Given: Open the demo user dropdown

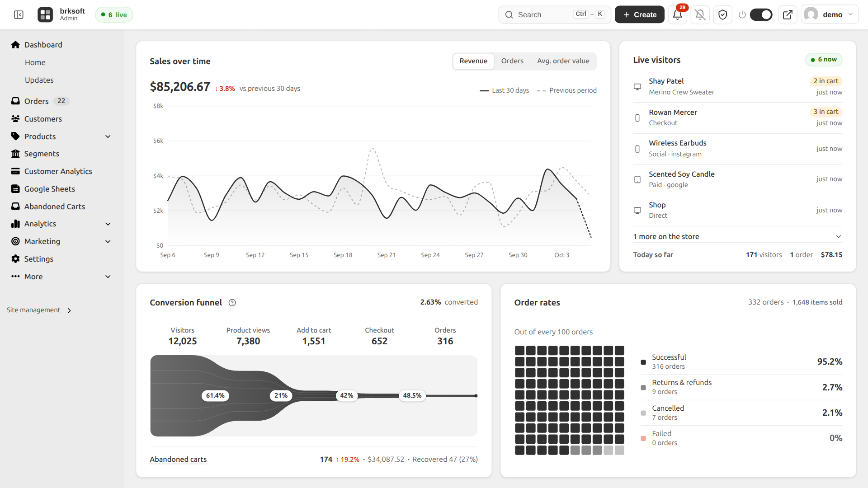Looking at the screenshot, I should click(830, 15).
